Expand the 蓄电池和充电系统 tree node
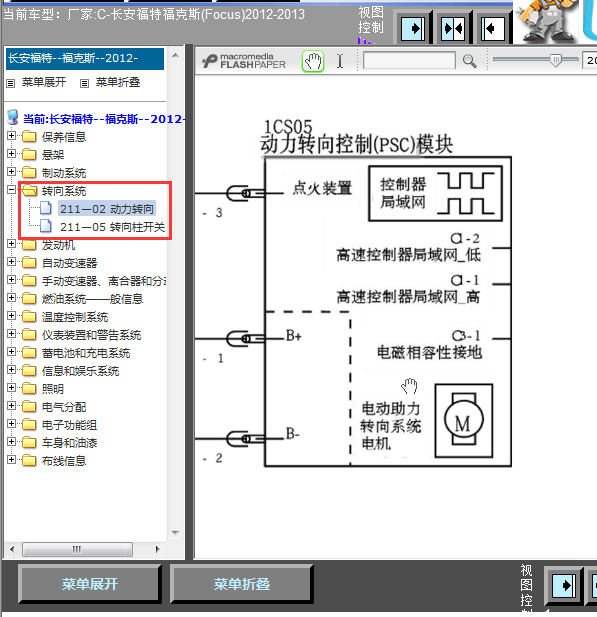 [11, 352]
